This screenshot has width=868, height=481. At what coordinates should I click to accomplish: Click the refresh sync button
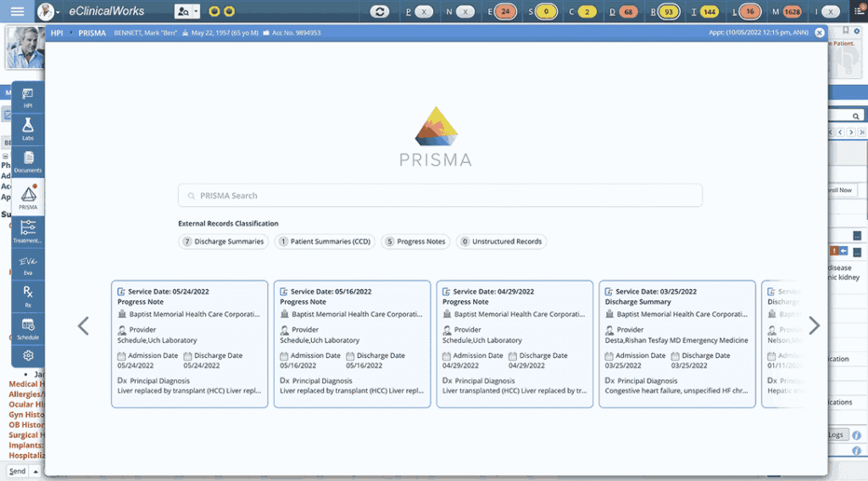pos(379,11)
